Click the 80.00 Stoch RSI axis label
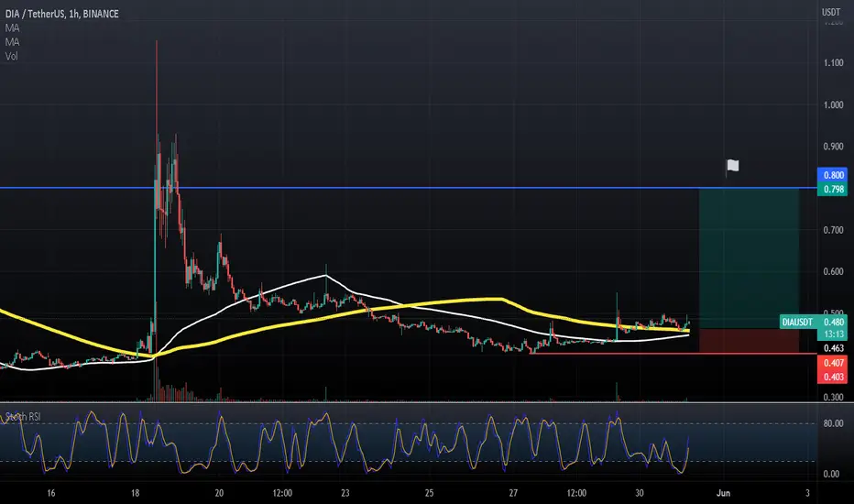854x504 pixels. click(x=833, y=423)
